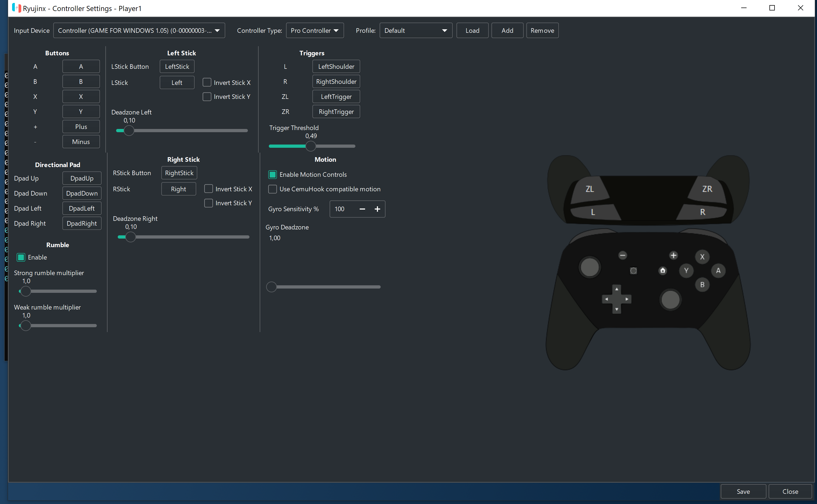The width and height of the screenshot is (817, 504).
Task: Open the Input Device dropdown
Action: [x=139, y=30]
